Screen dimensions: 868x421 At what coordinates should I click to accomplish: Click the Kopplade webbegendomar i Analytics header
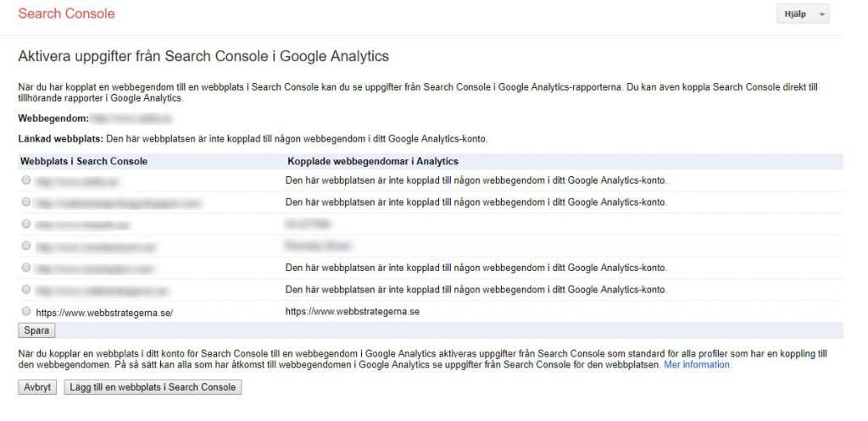click(372, 161)
